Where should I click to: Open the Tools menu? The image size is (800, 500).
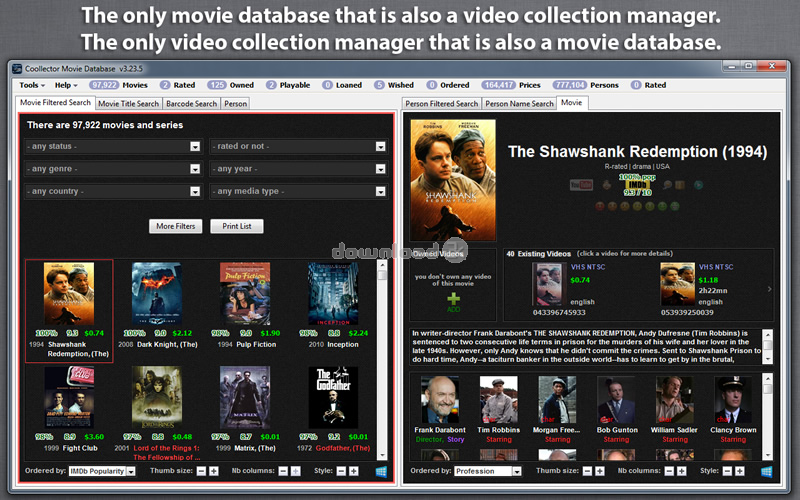[x=32, y=85]
